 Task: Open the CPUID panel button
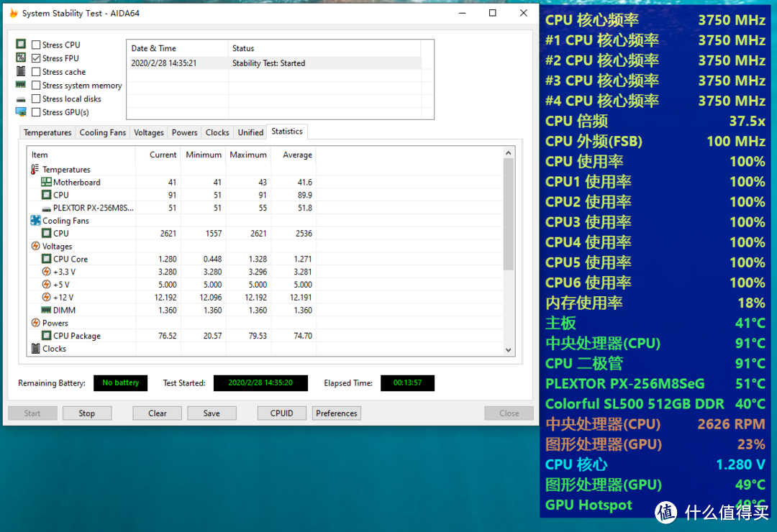click(281, 413)
